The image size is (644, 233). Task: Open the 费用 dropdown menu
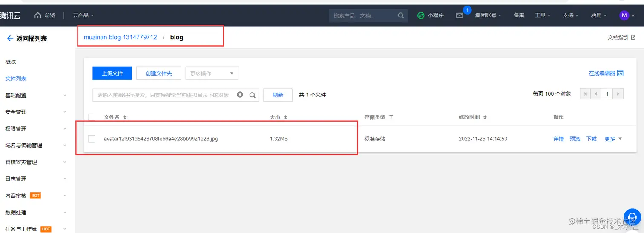pyautogui.click(x=599, y=15)
